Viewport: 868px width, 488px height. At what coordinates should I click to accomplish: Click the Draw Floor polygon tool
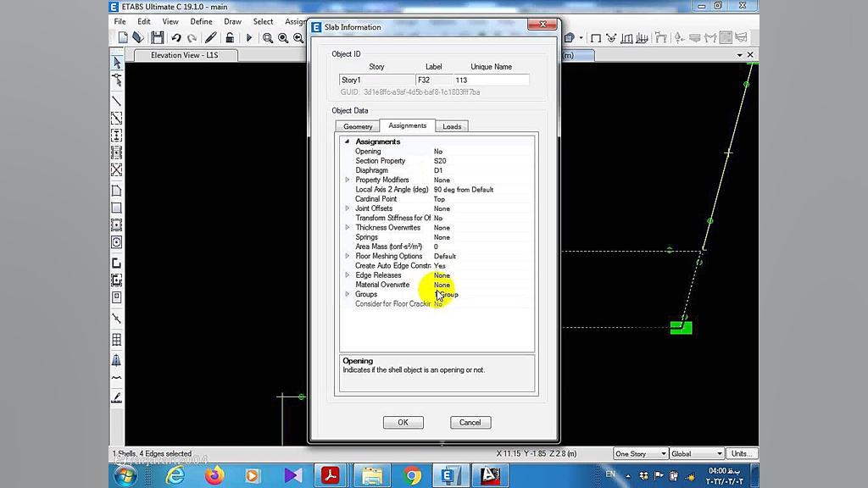[x=117, y=191]
